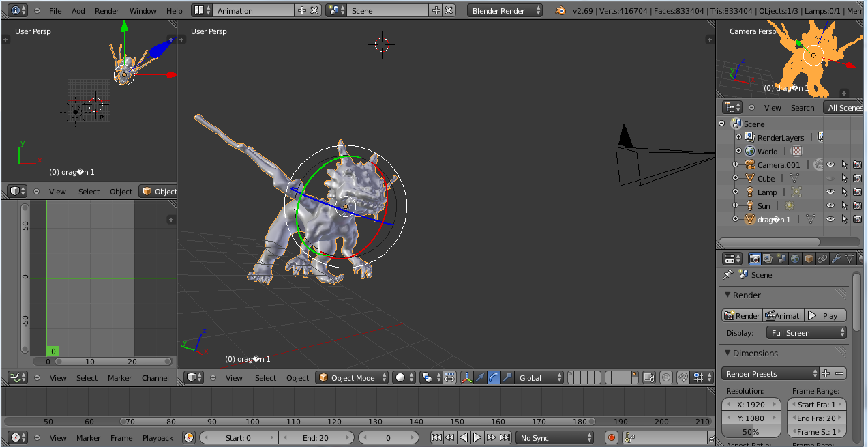This screenshot has height=447, width=868.
Task: Toggle renderability of Sun camera icon
Action: point(857,205)
